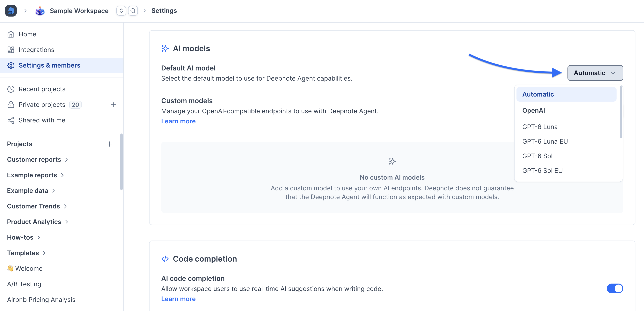Click Learn more under Custom models
Image resolution: width=644 pixels, height=311 pixels.
178,121
